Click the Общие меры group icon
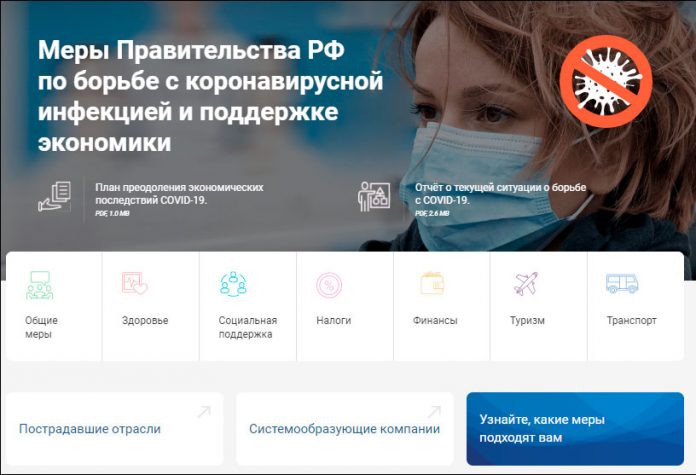Screen dimensions: 696x475 click(x=40, y=285)
